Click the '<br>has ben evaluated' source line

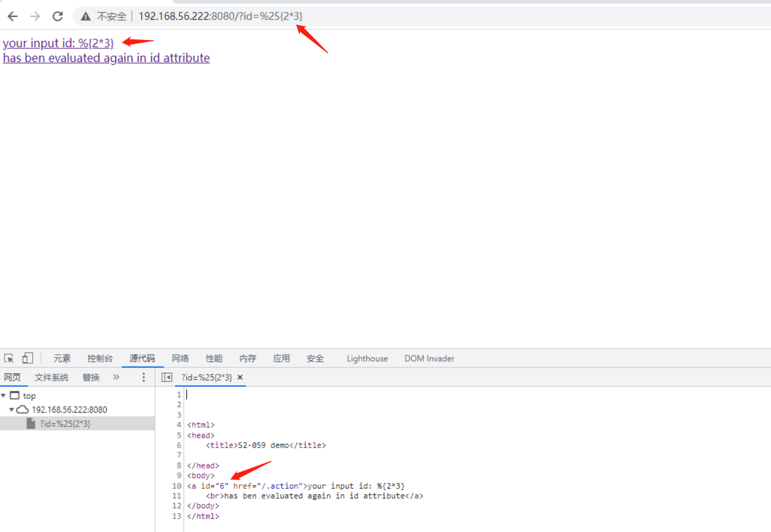pos(314,496)
